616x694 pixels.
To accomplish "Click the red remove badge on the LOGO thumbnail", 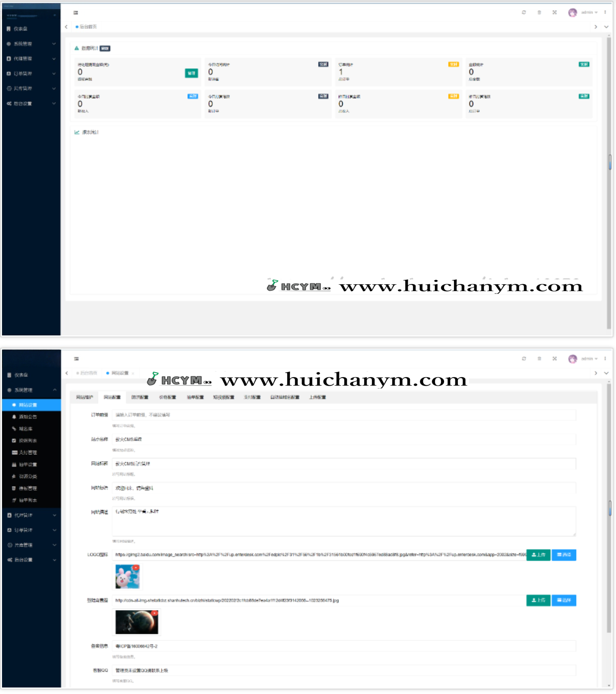I will [x=136, y=567].
